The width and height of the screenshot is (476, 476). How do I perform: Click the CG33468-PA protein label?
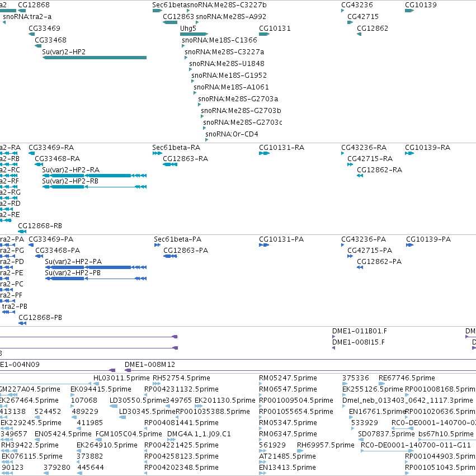pos(58,251)
